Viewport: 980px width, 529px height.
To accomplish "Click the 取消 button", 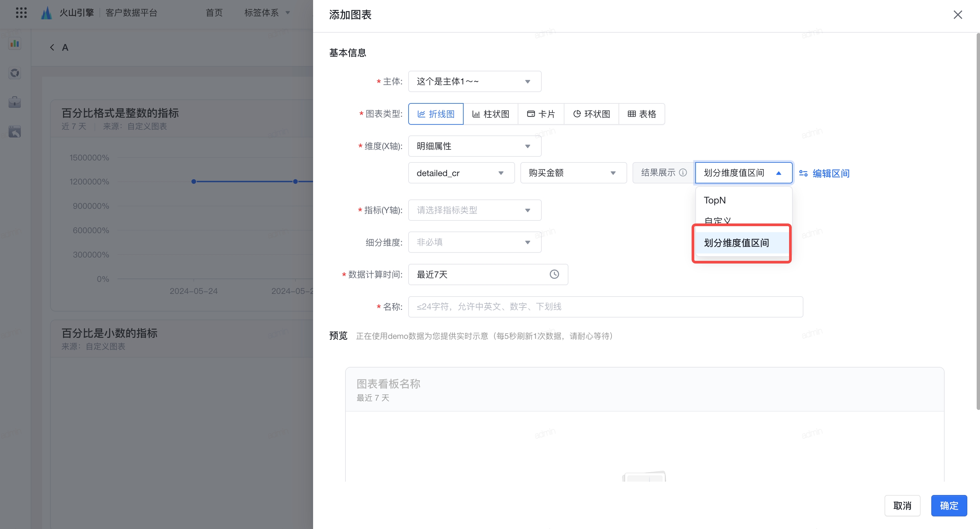I will [x=902, y=505].
